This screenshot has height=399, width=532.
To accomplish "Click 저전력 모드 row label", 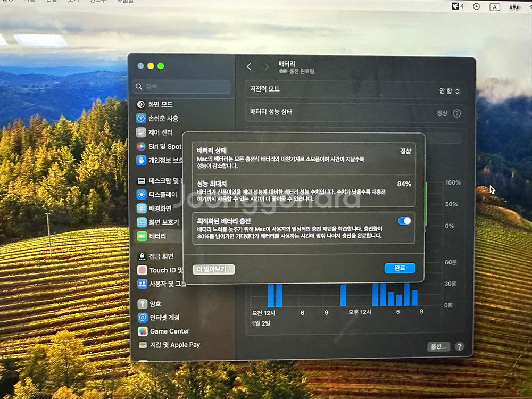I will [x=264, y=89].
